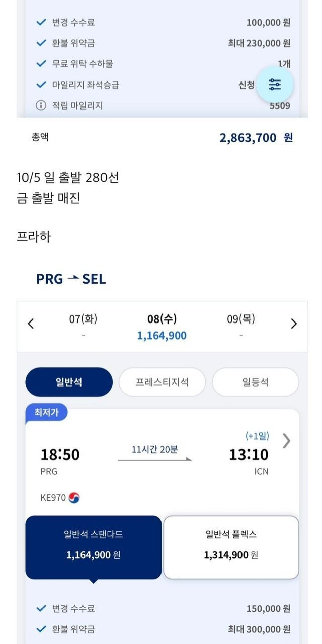Click the Korean Air logo beside KE970
322x644 pixels.
click(74, 498)
